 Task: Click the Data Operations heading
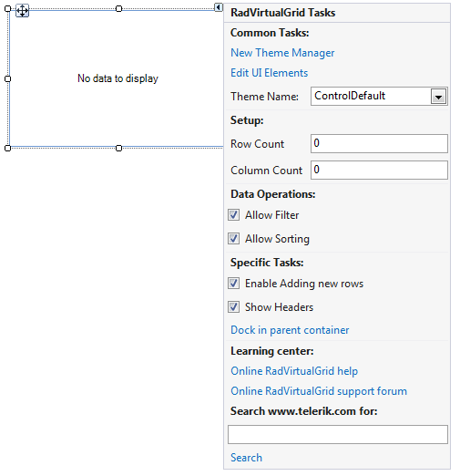(273, 194)
